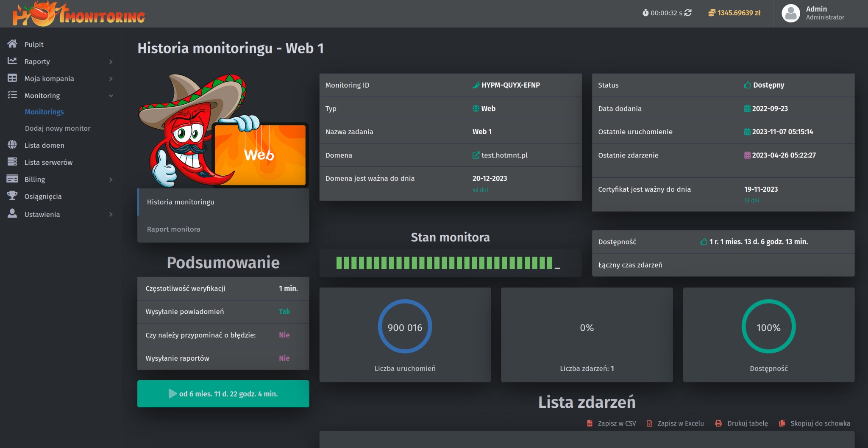Viewport: 868px width, 448px height.
Task: Select Dodaj nowy monitor in the sidebar
Action: coord(58,128)
